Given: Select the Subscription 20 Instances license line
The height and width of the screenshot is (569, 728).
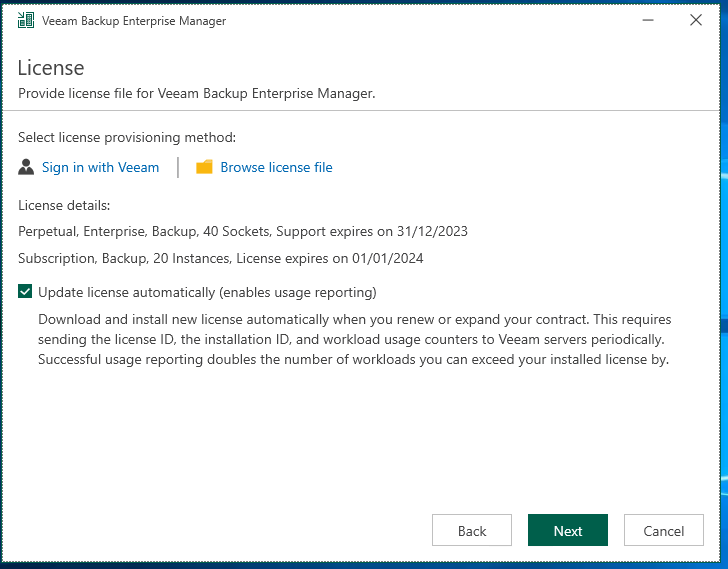Looking at the screenshot, I should pyautogui.click(x=221, y=258).
